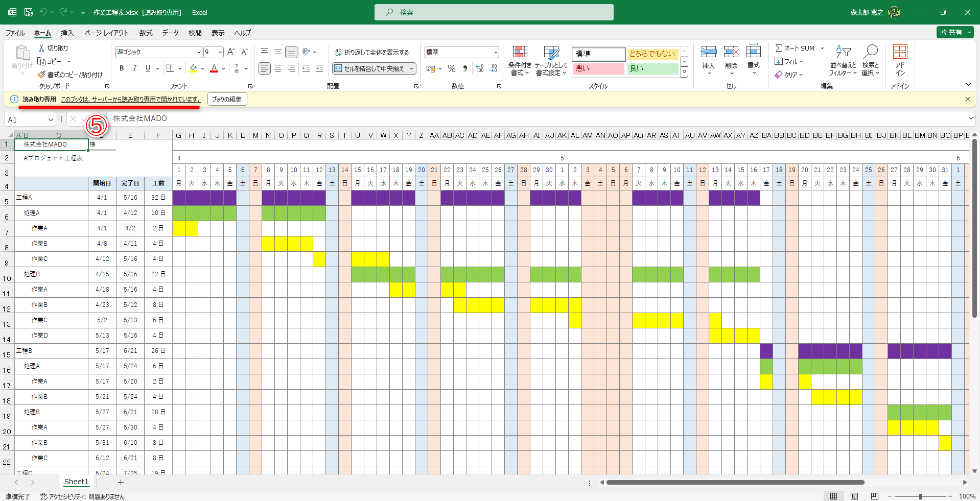Image resolution: width=980 pixels, height=501 pixels.
Task: Open the Accessibility status (アクセシビリティ: 問題ありません)
Action: click(x=82, y=496)
